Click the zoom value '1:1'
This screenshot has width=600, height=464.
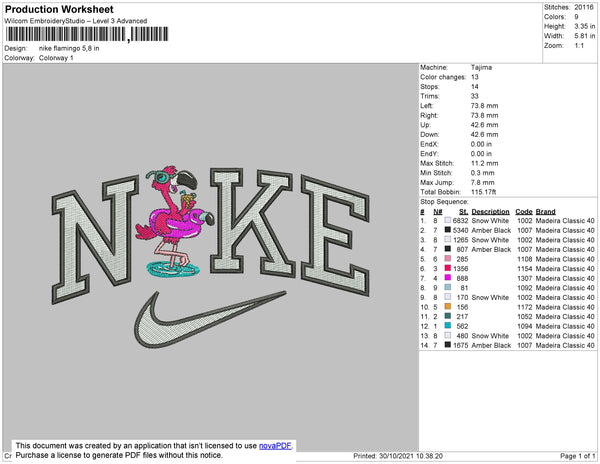pyautogui.click(x=579, y=46)
